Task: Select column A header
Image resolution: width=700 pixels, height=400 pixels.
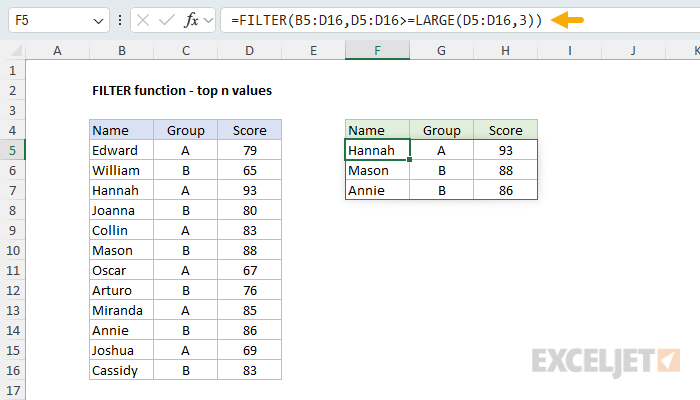Action: pyautogui.click(x=57, y=50)
